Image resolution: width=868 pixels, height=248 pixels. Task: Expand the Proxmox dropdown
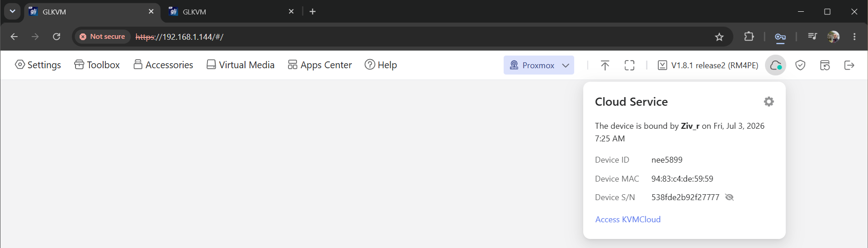[539, 65]
